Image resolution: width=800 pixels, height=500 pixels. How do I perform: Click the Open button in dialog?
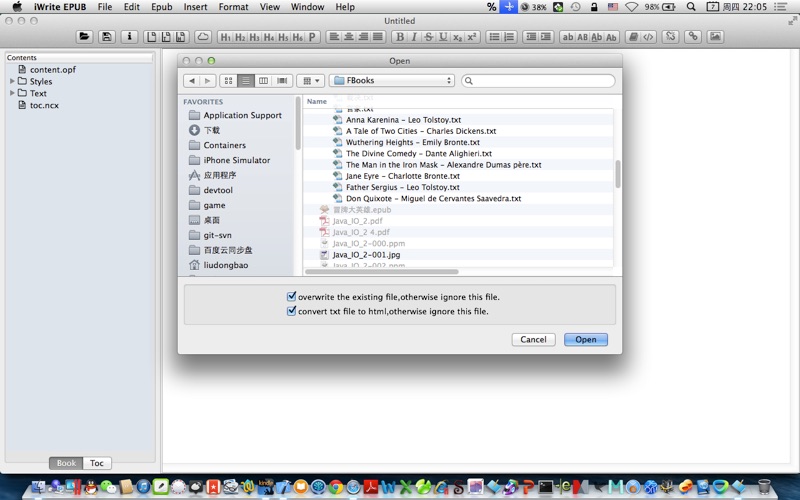586,339
